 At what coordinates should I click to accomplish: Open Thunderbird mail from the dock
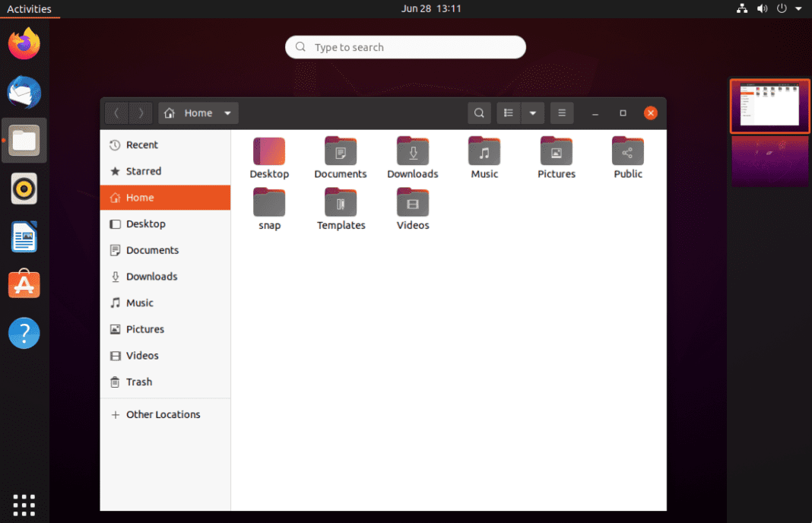coord(24,92)
